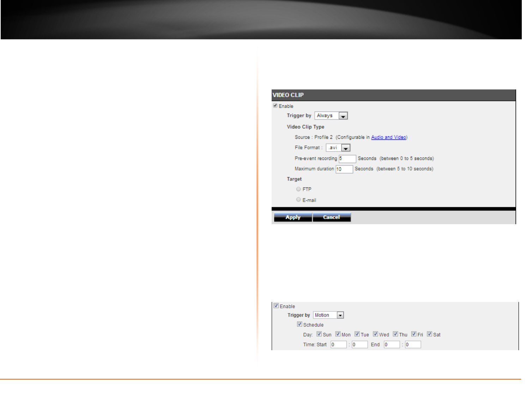Select the FTP target radio button
Screen dimensions: 532x412
pos(298,189)
